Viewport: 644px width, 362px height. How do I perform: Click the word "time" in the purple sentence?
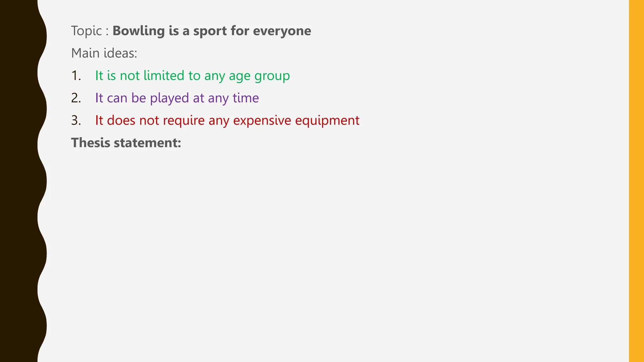(x=246, y=98)
